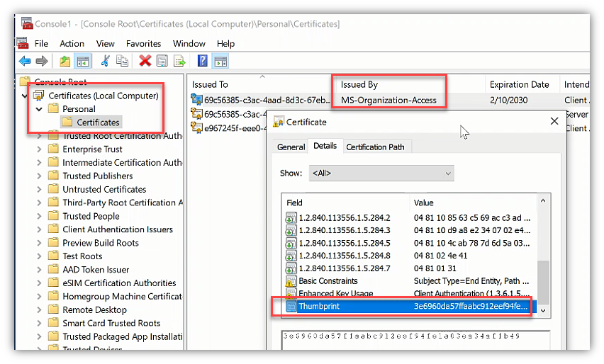The width and height of the screenshot is (604, 364).
Task: Select Smart Card Trusted Roots folder
Action: point(111,323)
